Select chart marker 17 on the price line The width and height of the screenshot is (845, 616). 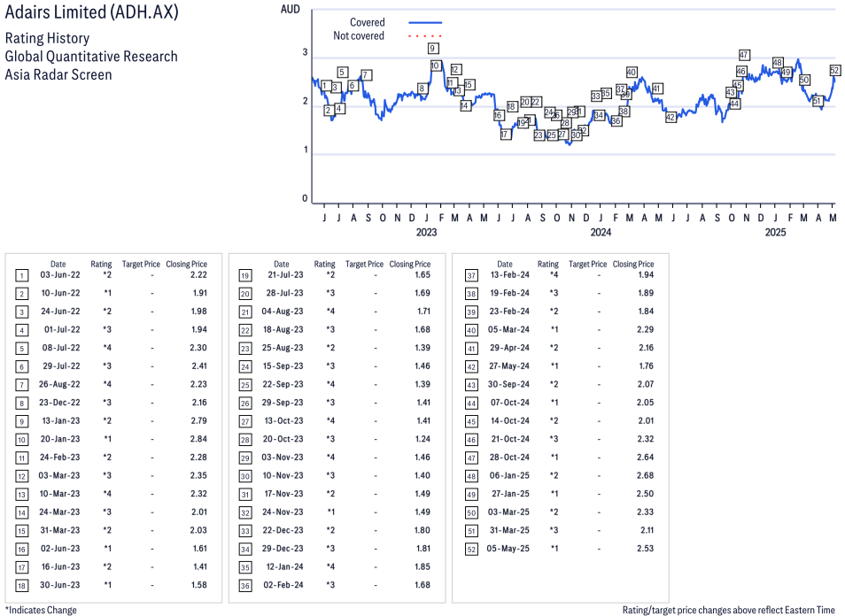pos(504,134)
